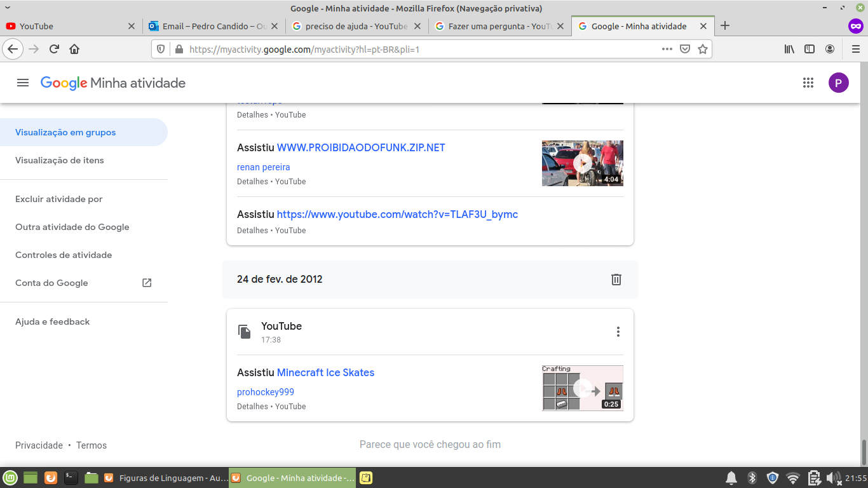Open the page actions three-dot menu

click(x=667, y=49)
